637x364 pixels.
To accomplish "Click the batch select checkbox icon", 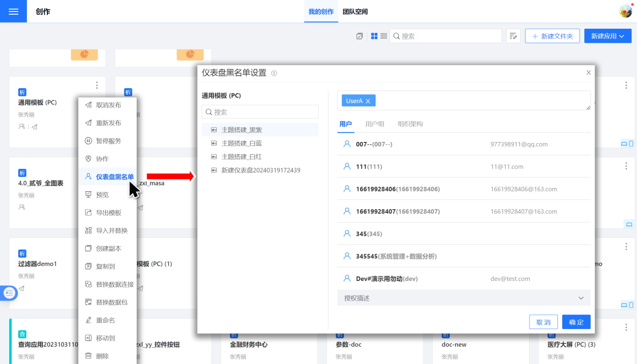I will coord(360,36).
